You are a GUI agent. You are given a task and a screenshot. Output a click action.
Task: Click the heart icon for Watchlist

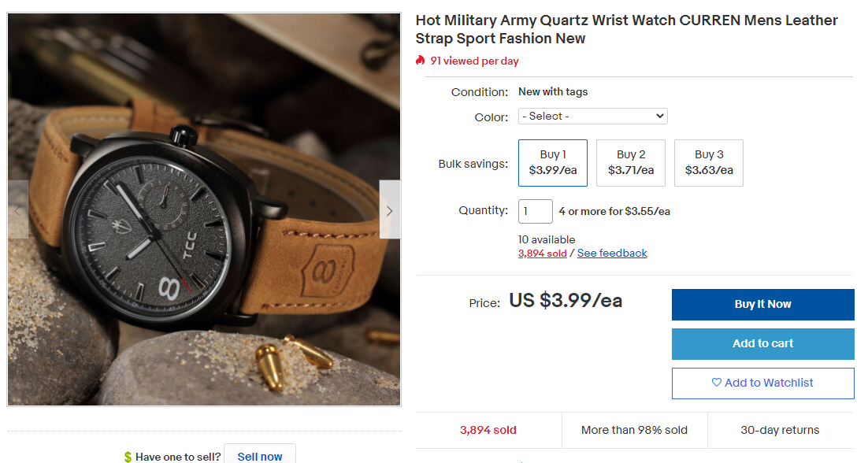pyautogui.click(x=716, y=383)
